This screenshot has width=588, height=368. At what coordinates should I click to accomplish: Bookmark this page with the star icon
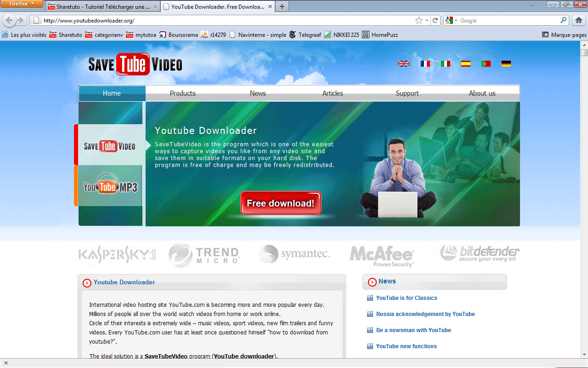418,20
